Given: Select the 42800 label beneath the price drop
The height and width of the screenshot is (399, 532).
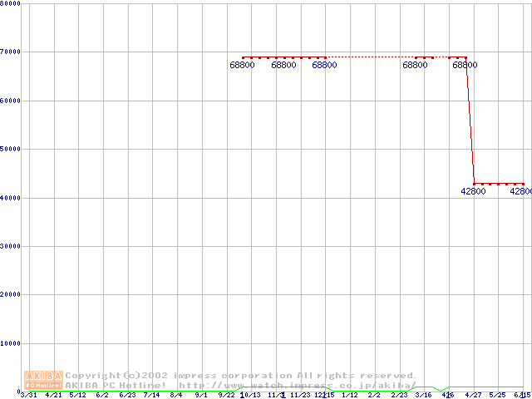Looking at the screenshot, I should click(x=473, y=191).
